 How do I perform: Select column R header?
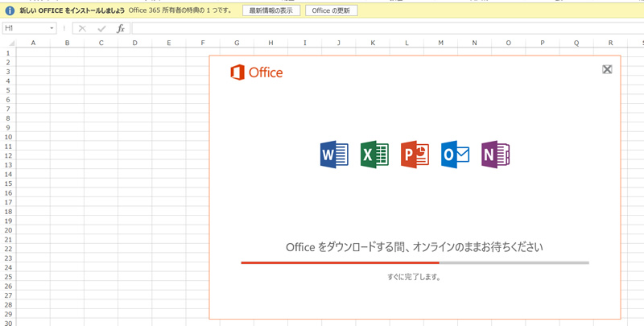(610, 43)
